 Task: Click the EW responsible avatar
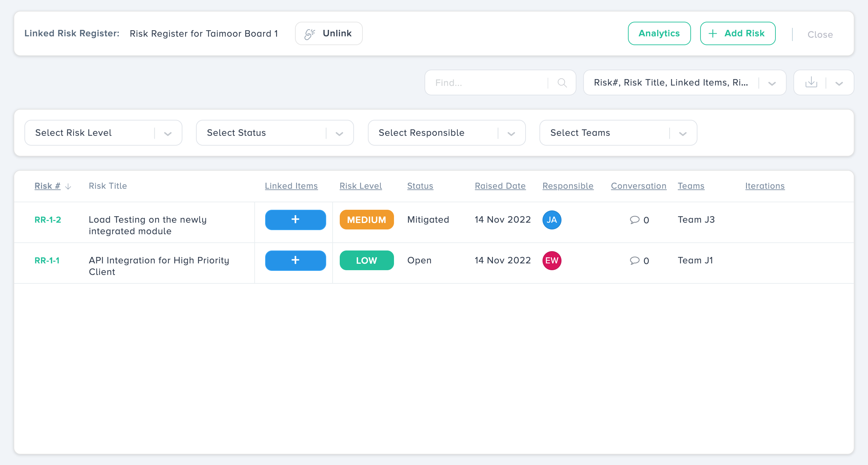pyautogui.click(x=552, y=261)
